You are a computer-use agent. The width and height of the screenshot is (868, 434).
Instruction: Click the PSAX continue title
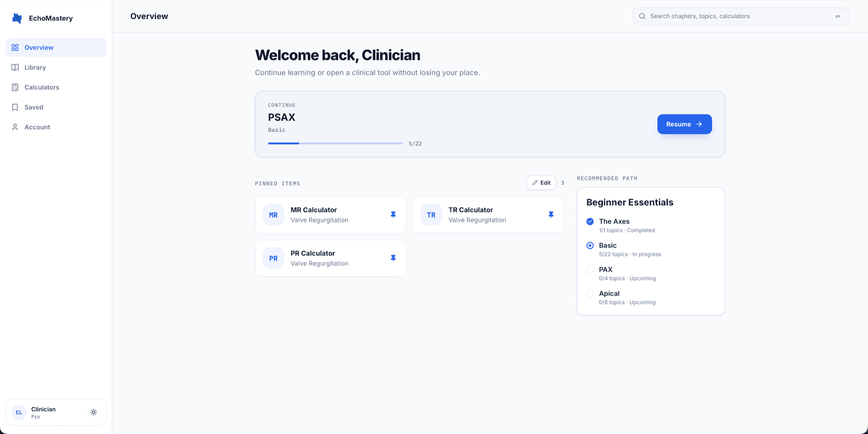point(282,117)
